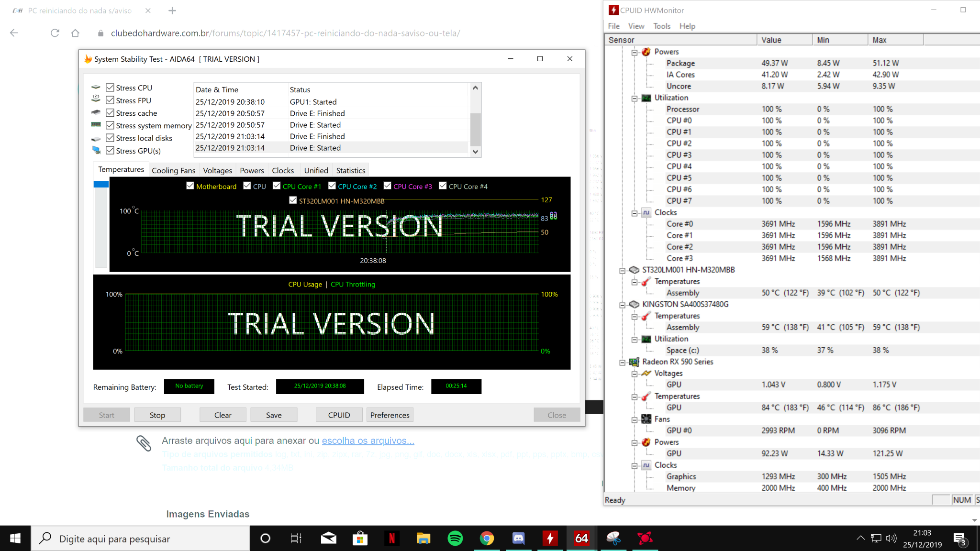The height and width of the screenshot is (551, 980).
Task: Open the Windows Start menu
Action: (x=15, y=539)
